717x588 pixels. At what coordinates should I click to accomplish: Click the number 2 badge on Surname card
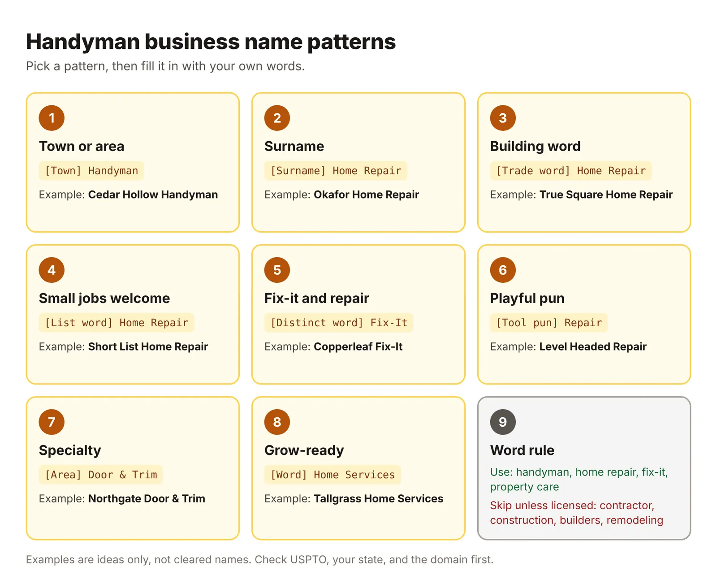(277, 118)
